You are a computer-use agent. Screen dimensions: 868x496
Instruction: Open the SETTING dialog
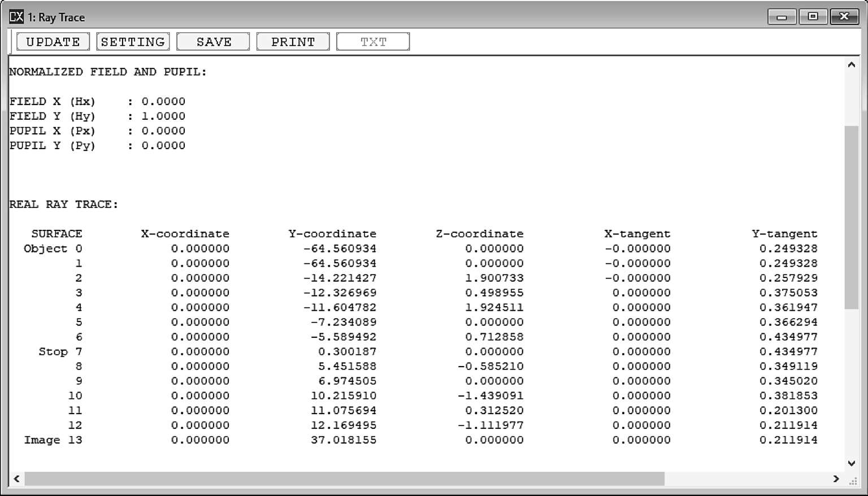tap(133, 42)
